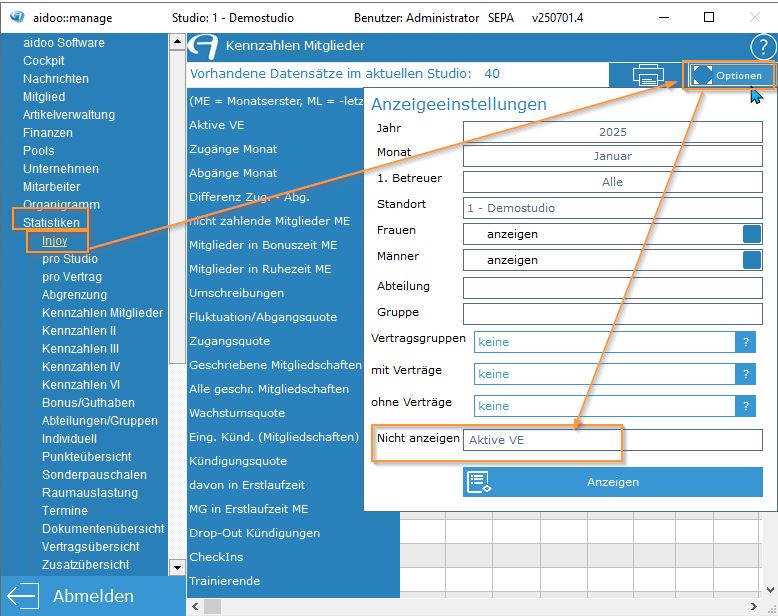Click help icon next to Vertragsgruppen
778x616 pixels.
745,342
